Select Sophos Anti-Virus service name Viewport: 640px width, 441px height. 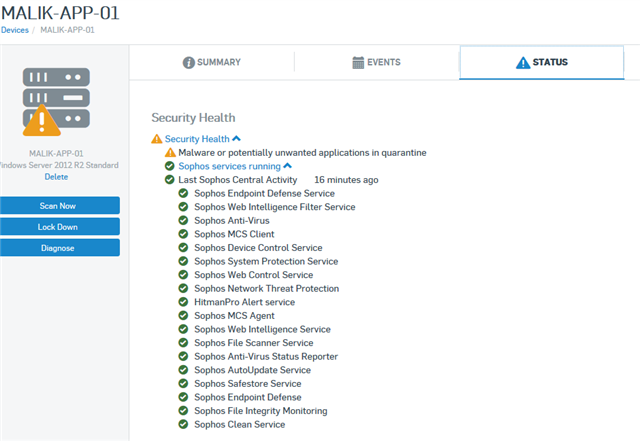click(232, 220)
